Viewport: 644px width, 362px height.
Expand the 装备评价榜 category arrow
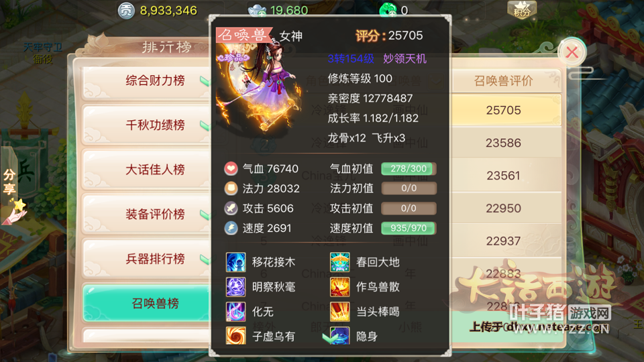click(205, 215)
